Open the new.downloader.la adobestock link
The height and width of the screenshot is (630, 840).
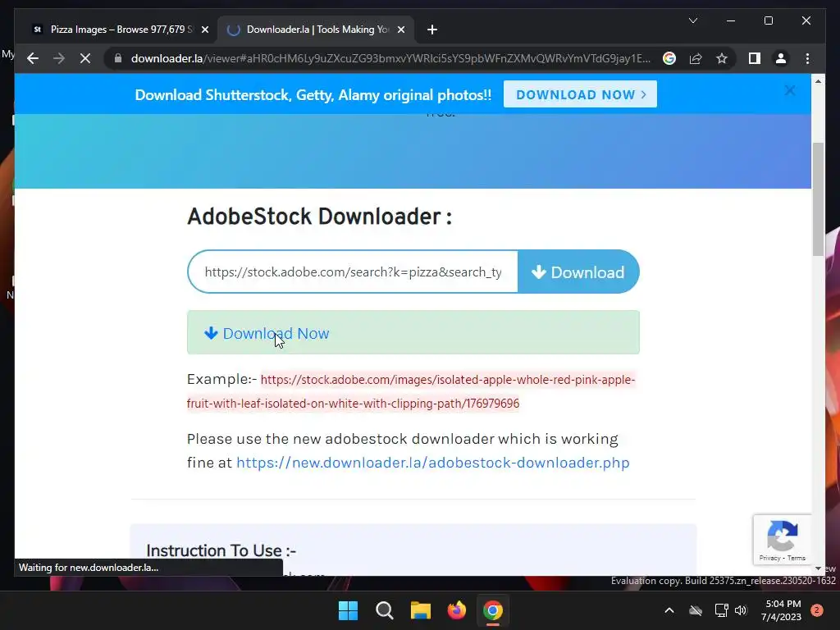pyautogui.click(x=433, y=463)
